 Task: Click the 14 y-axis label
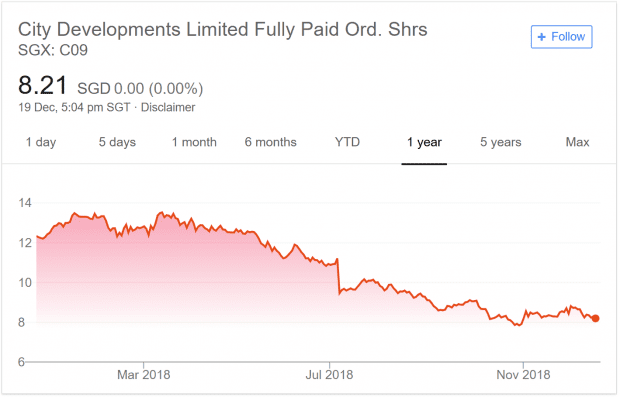pos(25,203)
